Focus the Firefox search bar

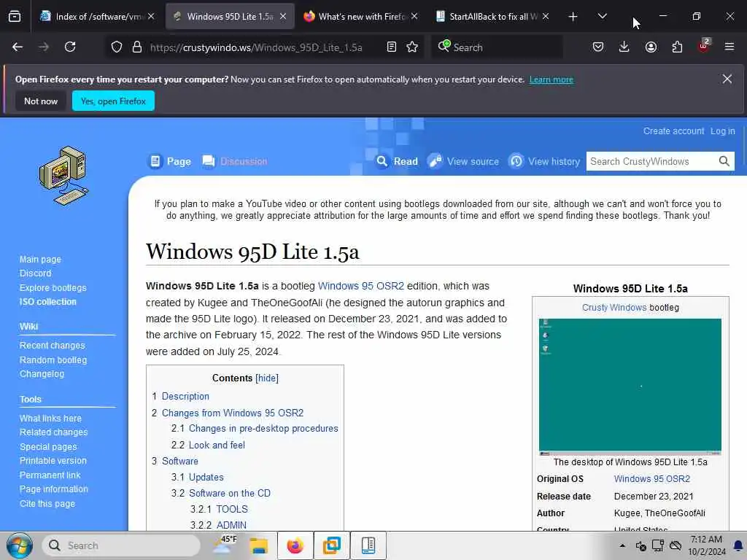click(x=497, y=47)
